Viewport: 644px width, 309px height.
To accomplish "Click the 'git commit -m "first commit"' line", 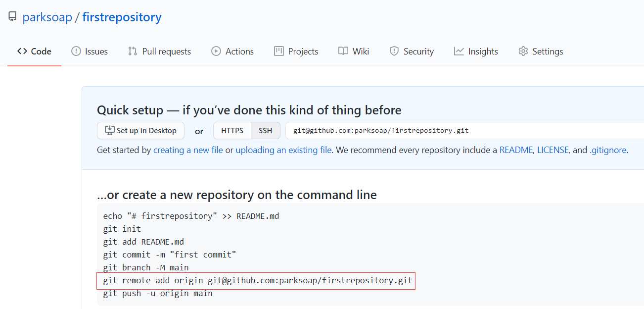I will pyautogui.click(x=170, y=255).
